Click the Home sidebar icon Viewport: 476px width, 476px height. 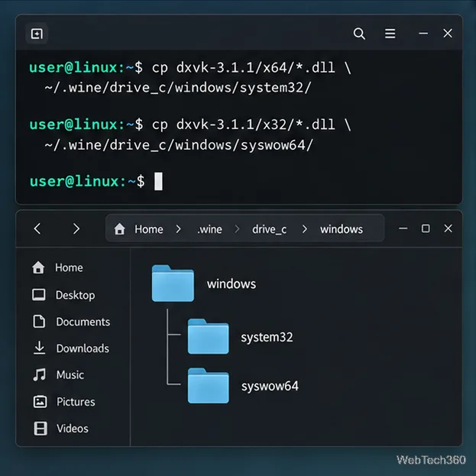point(38,267)
